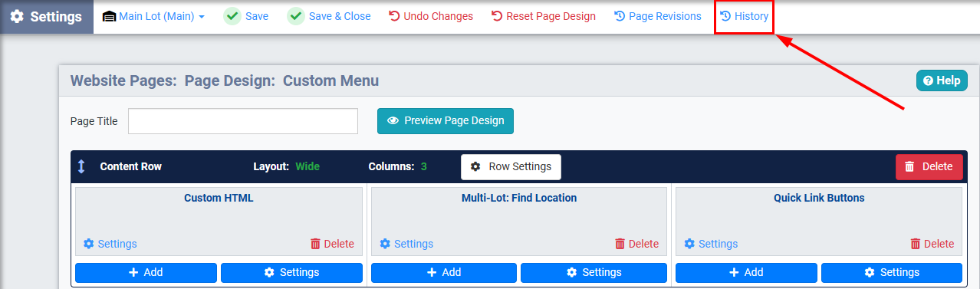Click the gear icon under Quick Link Buttons
Screen dimensions: 980x289
pyautogui.click(x=689, y=244)
